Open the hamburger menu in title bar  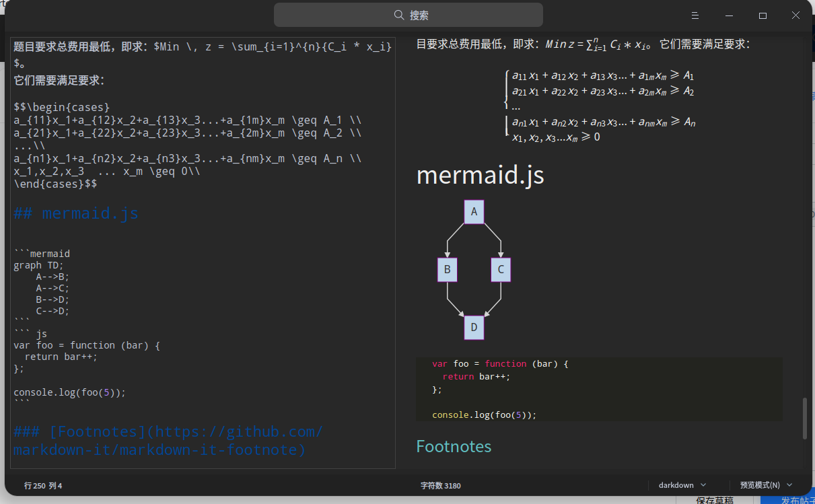click(695, 15)
